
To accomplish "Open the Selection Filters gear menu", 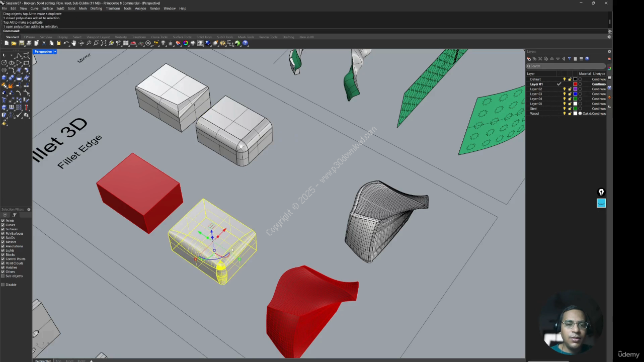I will 29,209.
